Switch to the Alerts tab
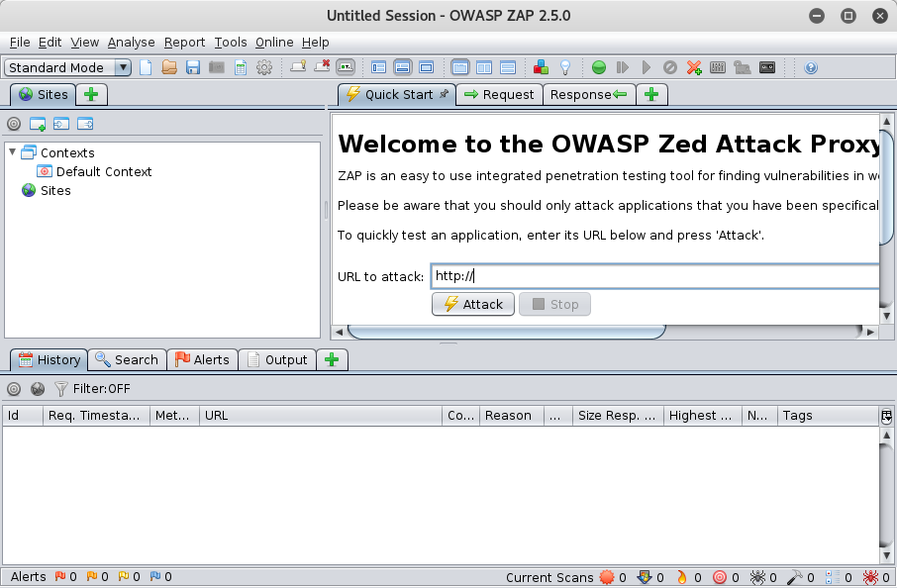This screenshot has width=897, height=588. pos(202,359)
